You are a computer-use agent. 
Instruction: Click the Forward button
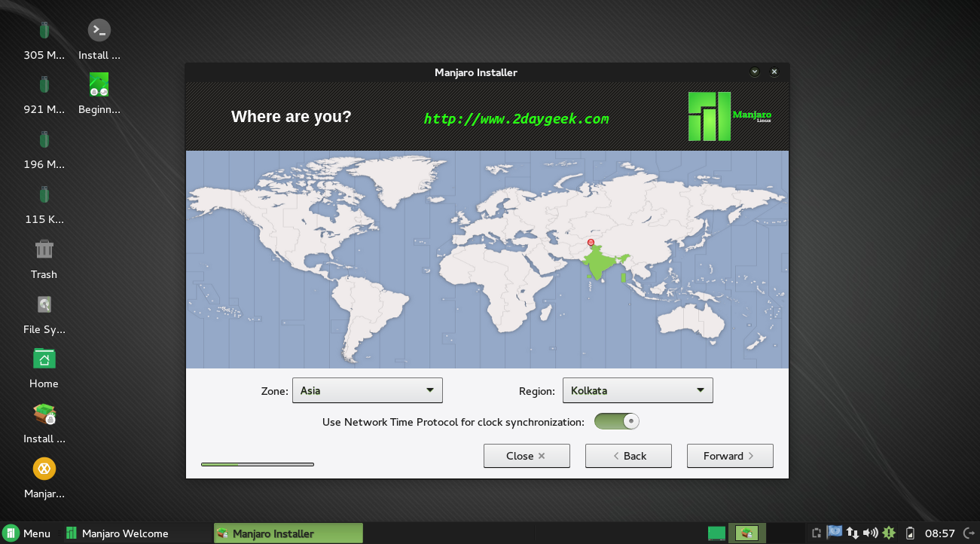pos(729,456)
